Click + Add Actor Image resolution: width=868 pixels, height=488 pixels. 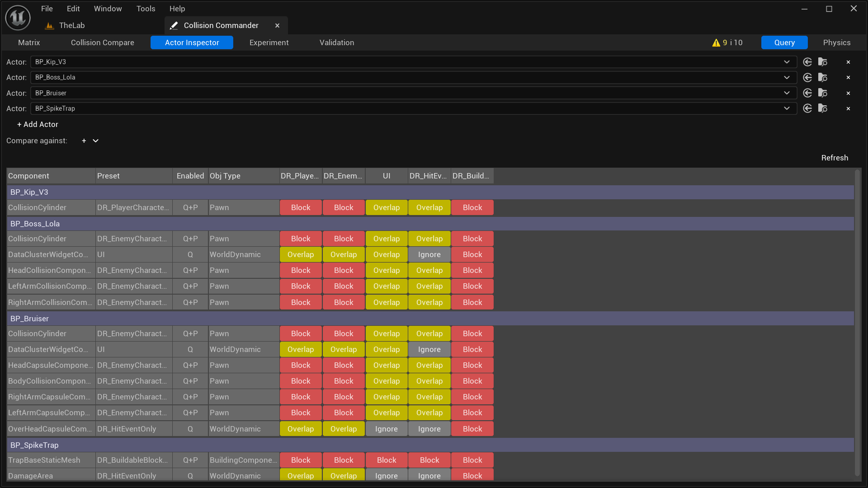(38, 124)
